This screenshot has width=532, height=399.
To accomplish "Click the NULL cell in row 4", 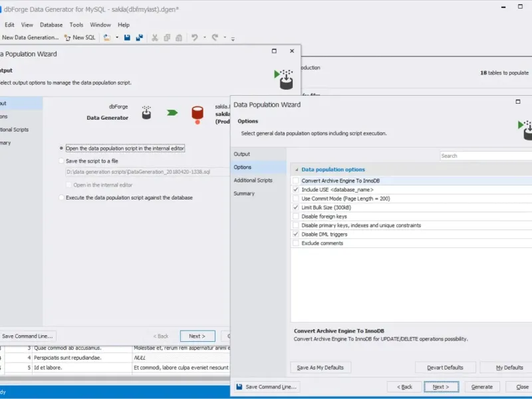I will (181, 358).
